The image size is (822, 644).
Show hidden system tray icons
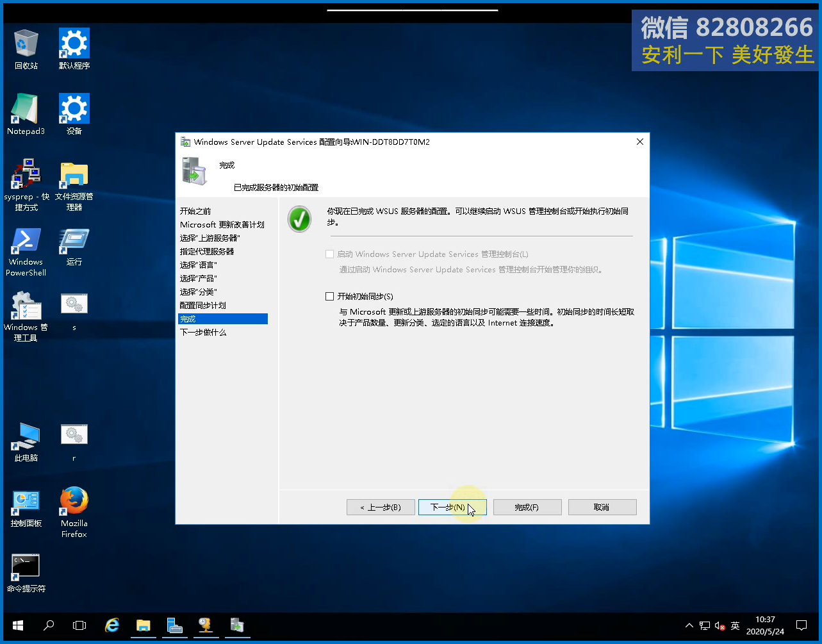(689, 625)
